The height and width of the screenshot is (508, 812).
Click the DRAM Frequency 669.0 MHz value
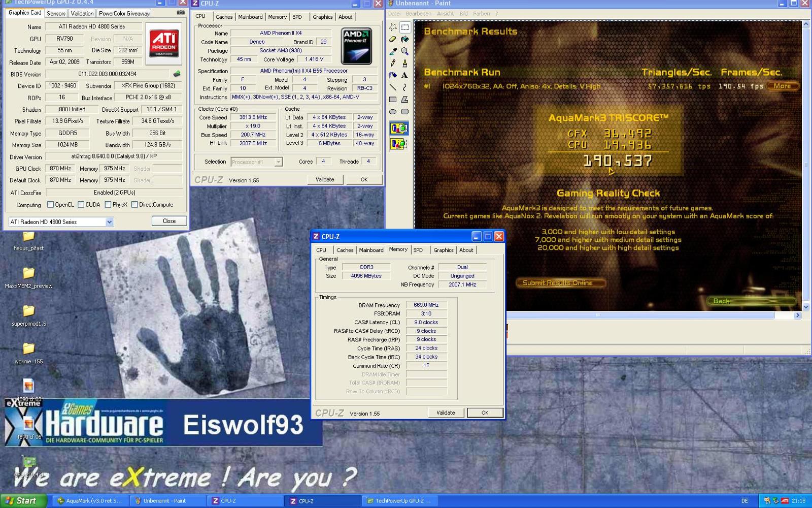point(426,305)
